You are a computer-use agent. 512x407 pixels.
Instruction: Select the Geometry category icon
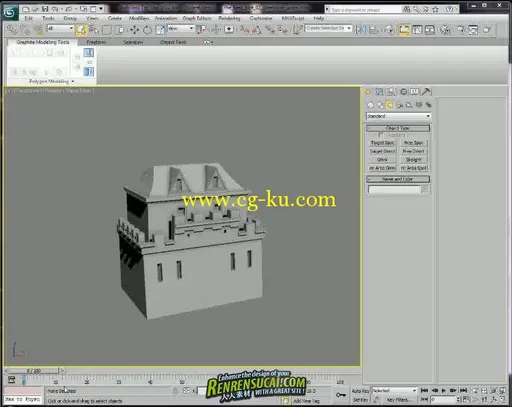[370, 105]
